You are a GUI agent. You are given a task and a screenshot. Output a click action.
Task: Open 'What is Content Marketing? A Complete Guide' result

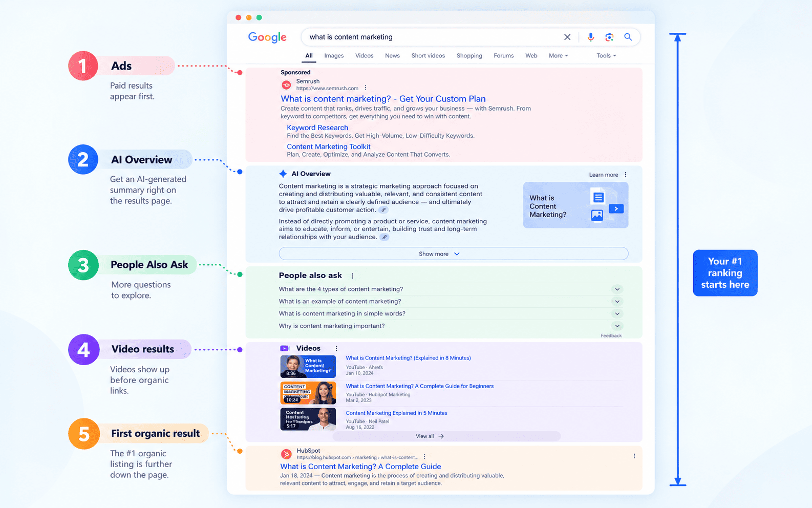tap(360, 467)
